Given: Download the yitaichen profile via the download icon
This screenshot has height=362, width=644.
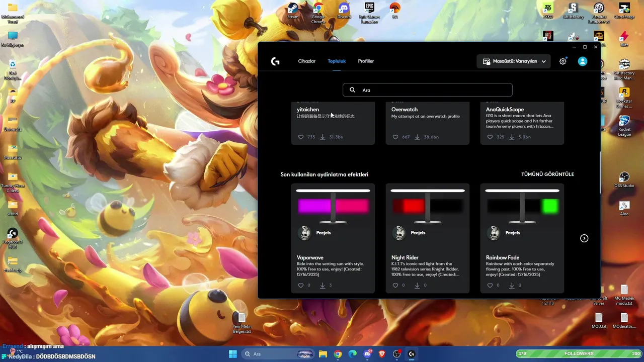Looking at the screenshot, I should pos(323,137).
